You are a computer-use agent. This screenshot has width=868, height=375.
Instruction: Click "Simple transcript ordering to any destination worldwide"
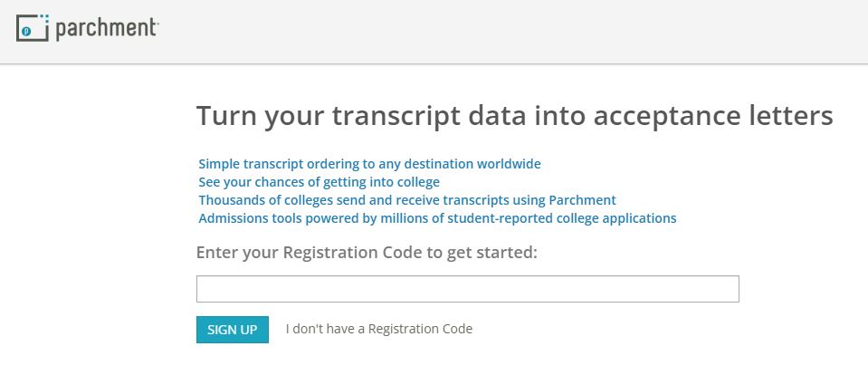pos(369,164)
